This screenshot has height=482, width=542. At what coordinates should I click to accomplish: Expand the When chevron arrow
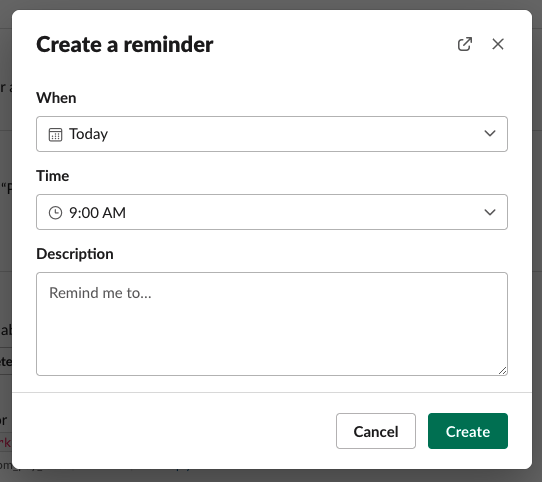490,133
